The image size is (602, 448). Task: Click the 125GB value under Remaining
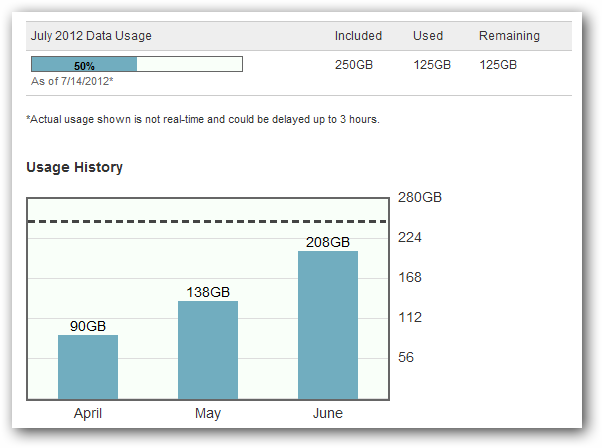tap(498, 65)
